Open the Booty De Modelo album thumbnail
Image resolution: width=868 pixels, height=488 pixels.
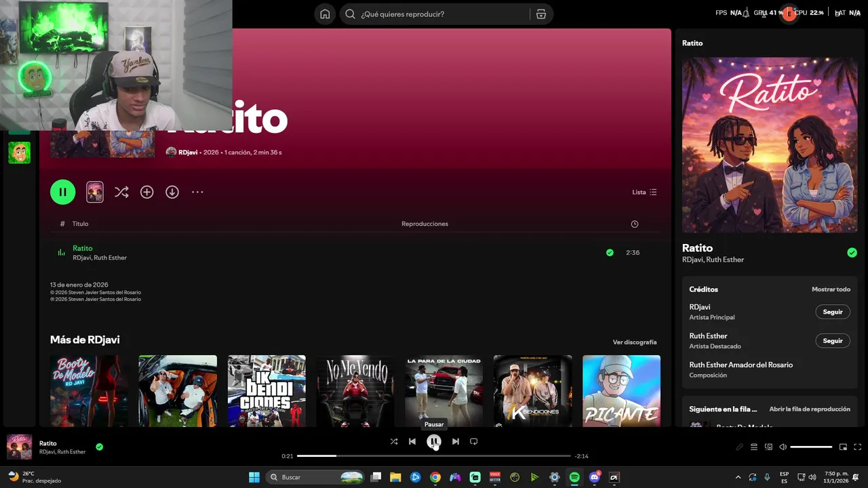pyautogui.click(x=89, y=391)
